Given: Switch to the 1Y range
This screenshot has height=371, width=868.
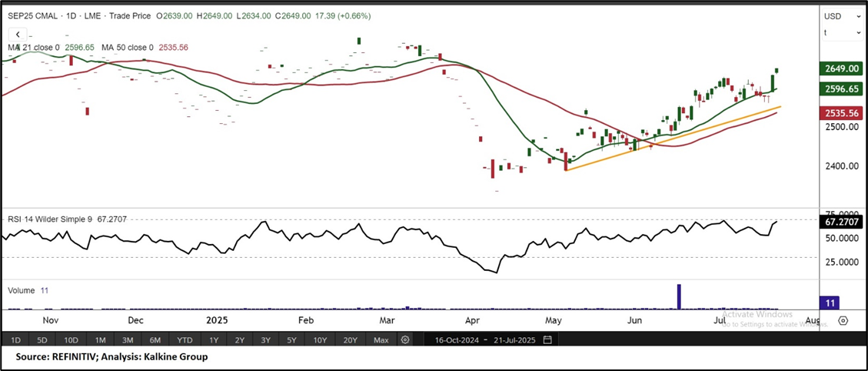Looking at the screenshot, I should (214, 340).
